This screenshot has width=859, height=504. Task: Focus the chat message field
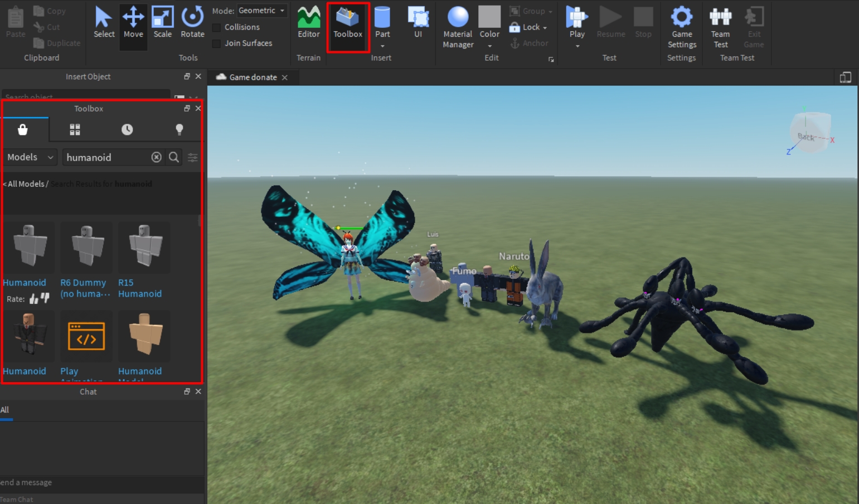pos(102,483)
